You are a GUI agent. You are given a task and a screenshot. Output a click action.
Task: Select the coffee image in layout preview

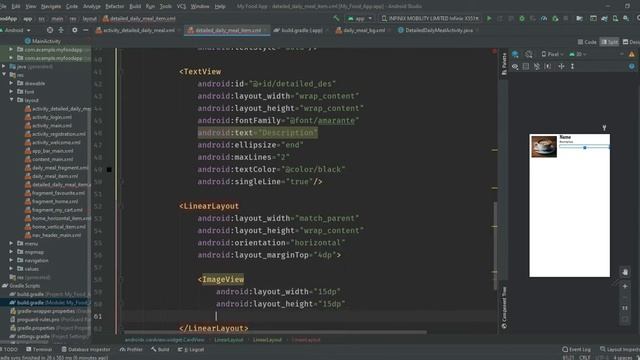pos(544,146)
